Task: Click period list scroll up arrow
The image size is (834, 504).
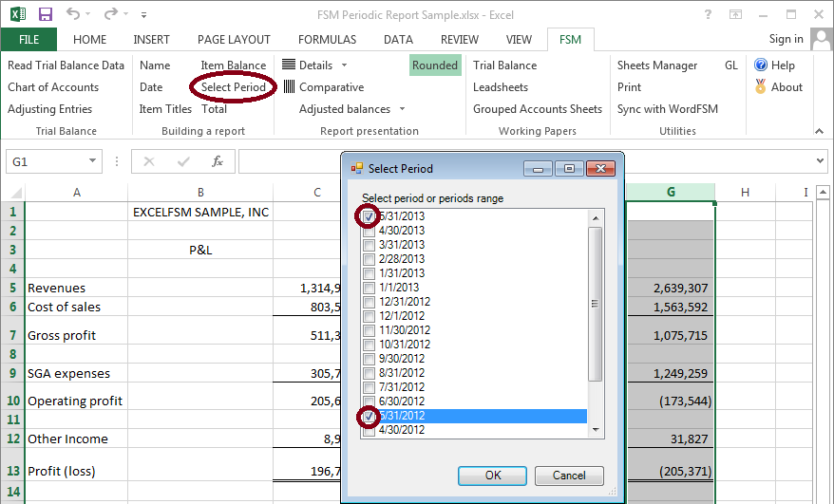Action: pyautogui.click(x=596, y=218)
